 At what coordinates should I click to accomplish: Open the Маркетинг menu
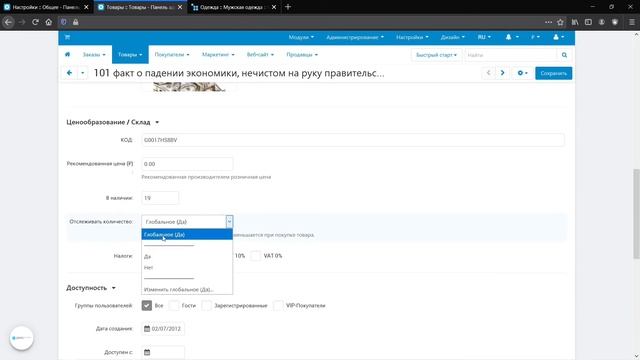(218, 54)
